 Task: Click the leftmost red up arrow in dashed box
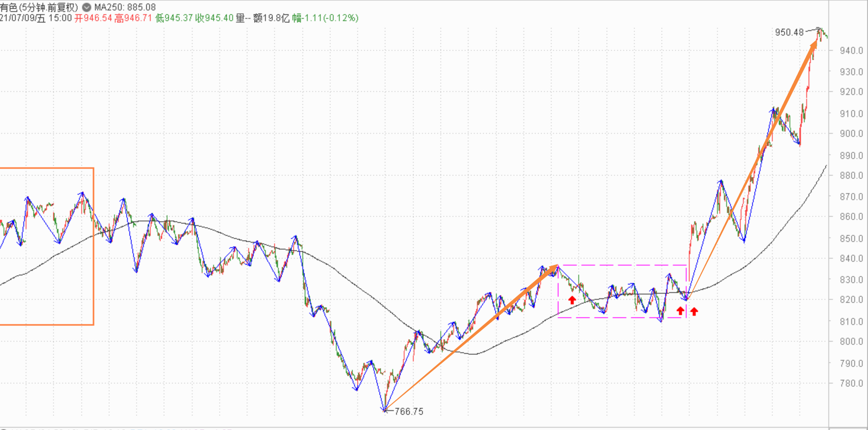point(572,300)
